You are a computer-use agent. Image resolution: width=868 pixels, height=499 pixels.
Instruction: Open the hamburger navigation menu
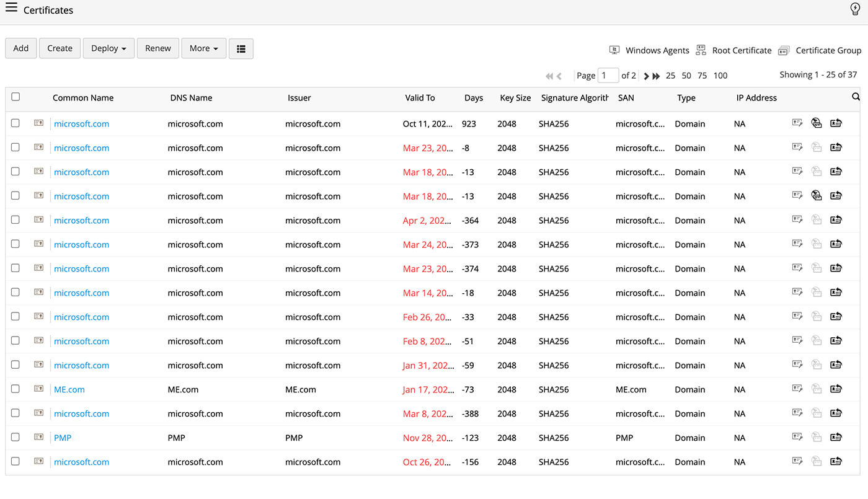tap(11, 8)
